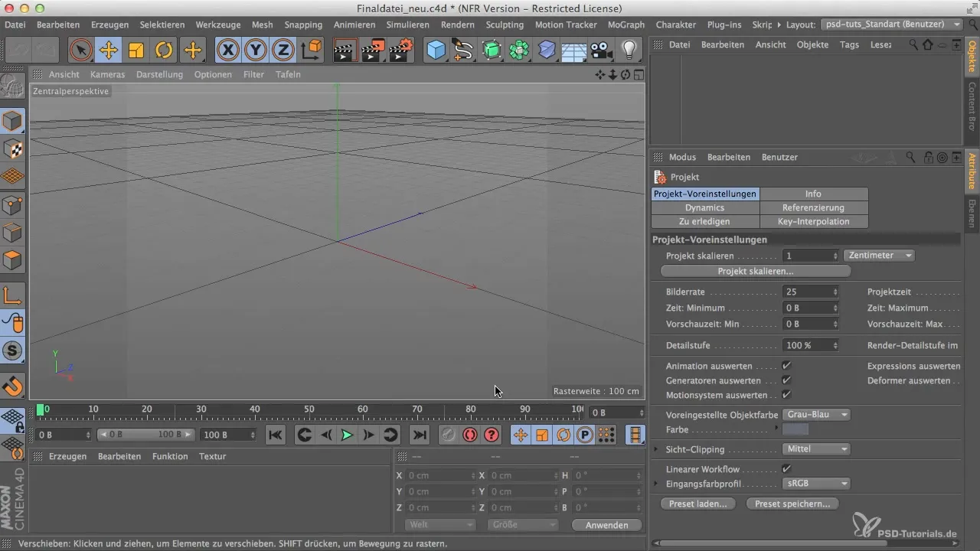Image resolution: width=980 pixels, height=551 pixels.
Task: Click the camera object icon
Action: pyautogui.click(x=601, y=51)
